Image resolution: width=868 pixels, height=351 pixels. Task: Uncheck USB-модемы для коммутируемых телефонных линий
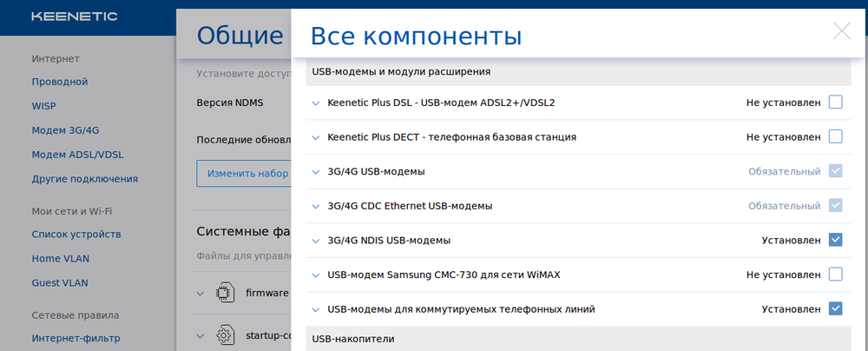pyautogui.click(x=835, y=308)
